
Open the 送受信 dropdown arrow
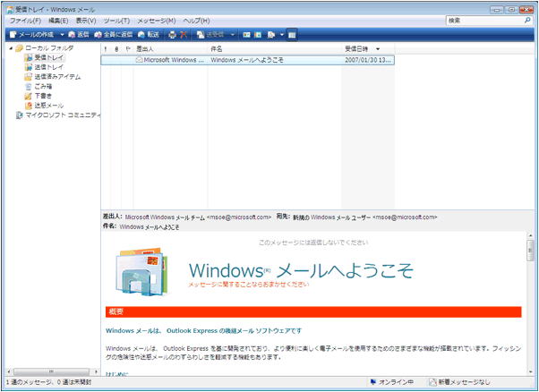(233, 35)
